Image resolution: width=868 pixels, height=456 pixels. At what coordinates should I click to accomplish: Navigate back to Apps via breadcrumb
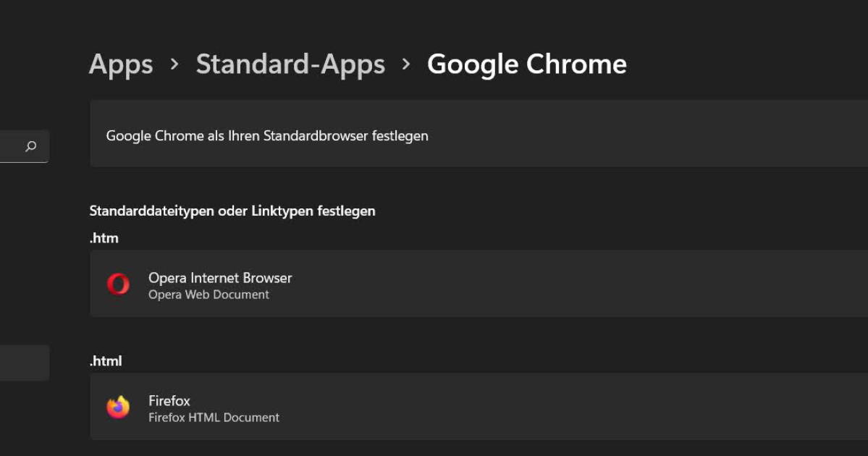[x=120, y=64]
